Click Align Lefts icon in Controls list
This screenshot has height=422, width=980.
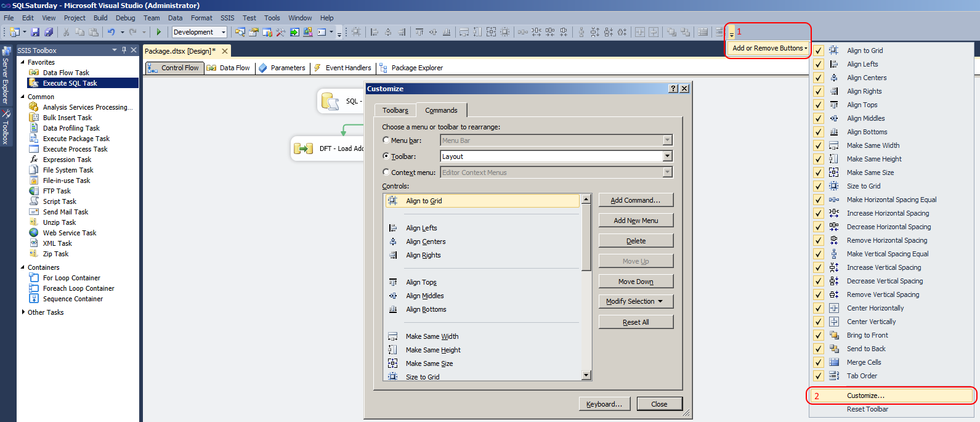tap(392, 228)
